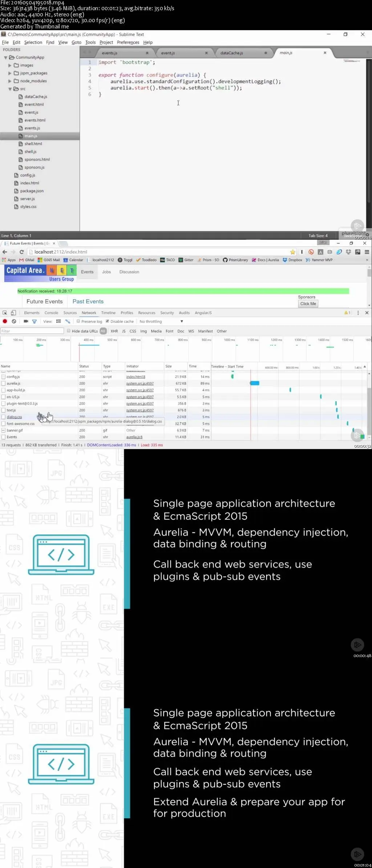
Task: Open the system.src.js:4597 initiator link for aurelia.js
Action: 140,384
